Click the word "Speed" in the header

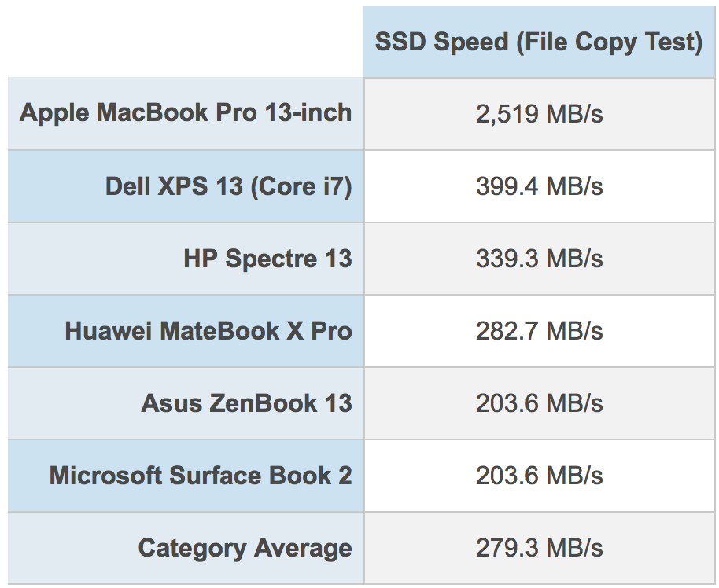[x=471, y=43]
